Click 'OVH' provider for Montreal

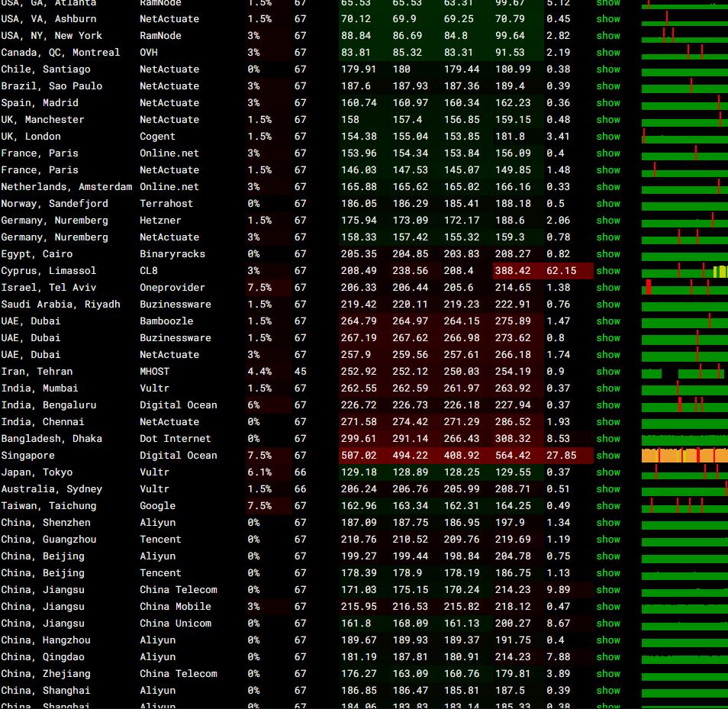(x=149, y=53)
